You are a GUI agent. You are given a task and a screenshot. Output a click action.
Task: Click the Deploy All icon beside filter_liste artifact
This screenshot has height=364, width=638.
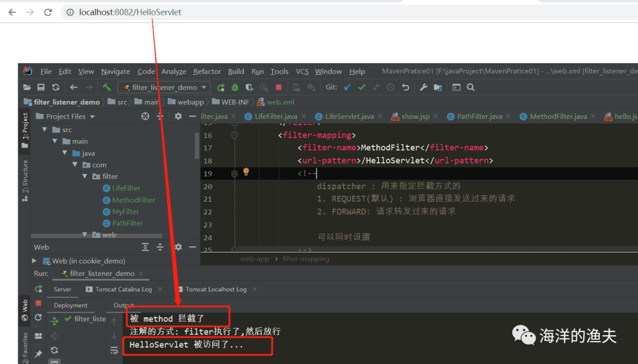tap(54, 322)
